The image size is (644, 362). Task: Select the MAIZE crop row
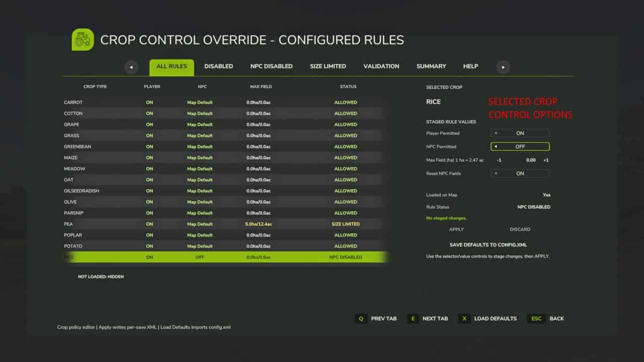tap(225, 158)
